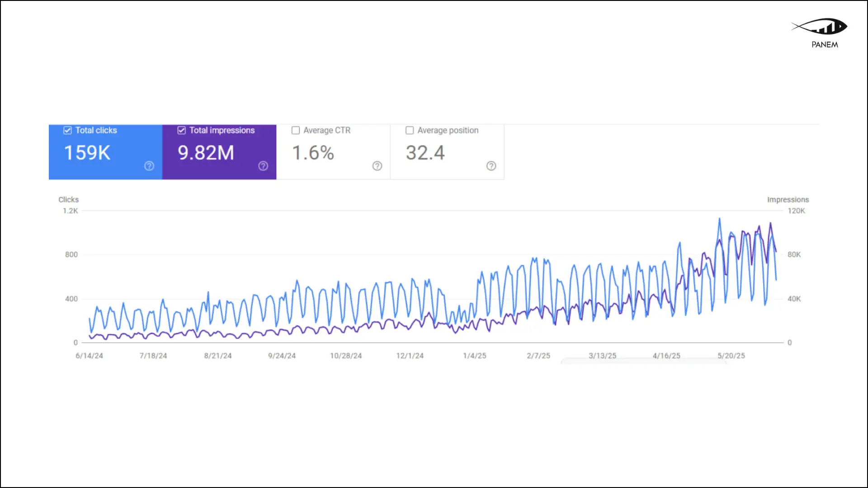Click the Impressions axis title
The height and width of the screenshot is (488, 868).
(x=788, y=200)
